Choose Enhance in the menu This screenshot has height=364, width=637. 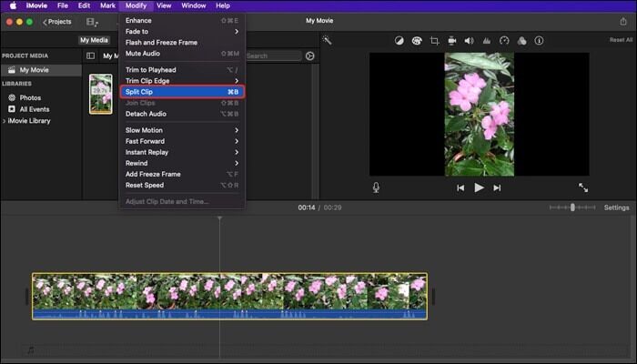(x=182, y=20)
